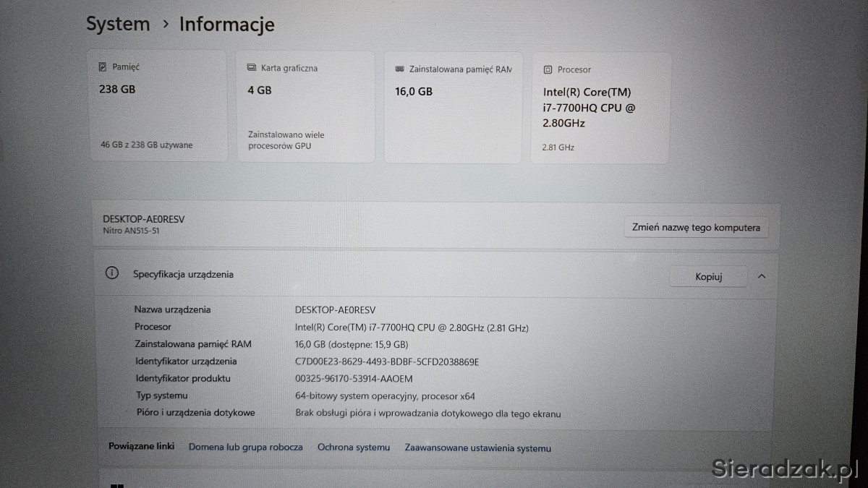Select the 64-bitowy system operacyjny text
This screenshot has width=868, height=488.
click(386, 396)
